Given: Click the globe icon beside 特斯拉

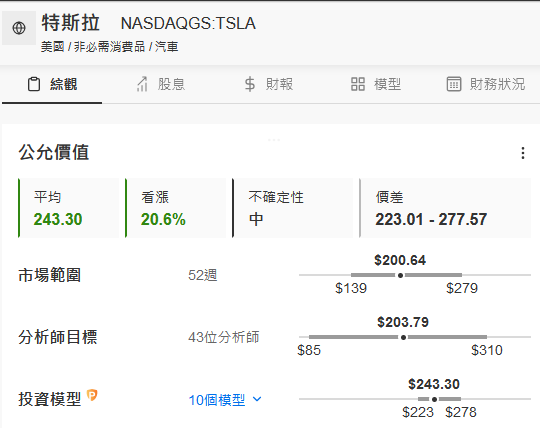Looking at the screenshot, I should click(19, 28).
